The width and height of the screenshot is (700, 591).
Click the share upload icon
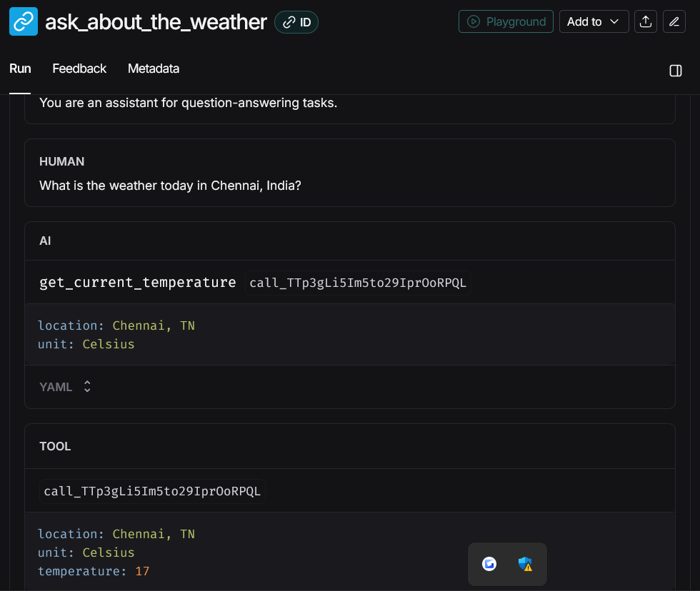[646, 21]
